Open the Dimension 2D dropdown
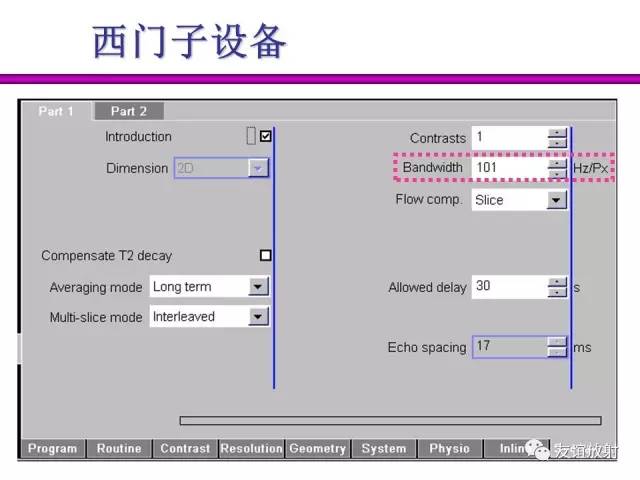 [x=258, y=168]
